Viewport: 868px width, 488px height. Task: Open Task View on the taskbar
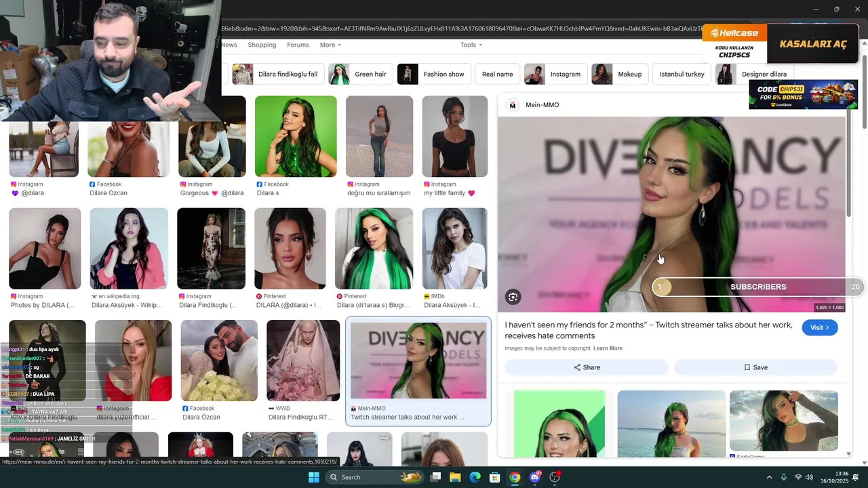436,477
